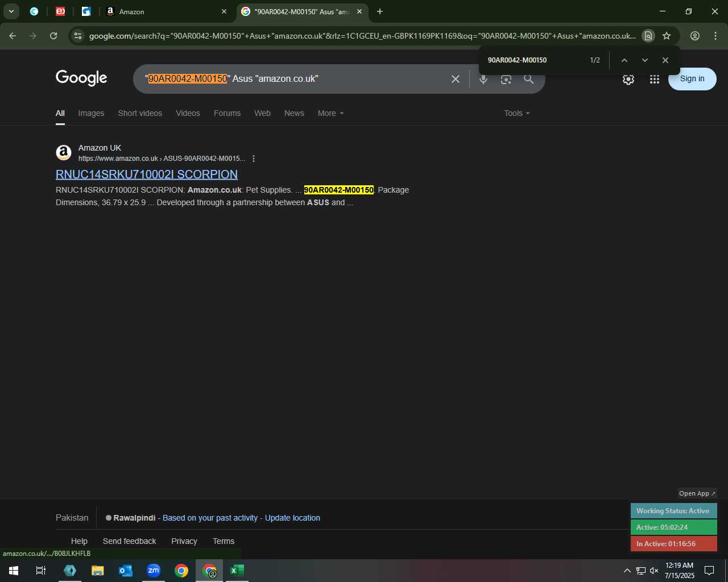The height and width of the screenshot is (582, 728).
Task: Start voice search with microphone
Action: click(483, 79)
